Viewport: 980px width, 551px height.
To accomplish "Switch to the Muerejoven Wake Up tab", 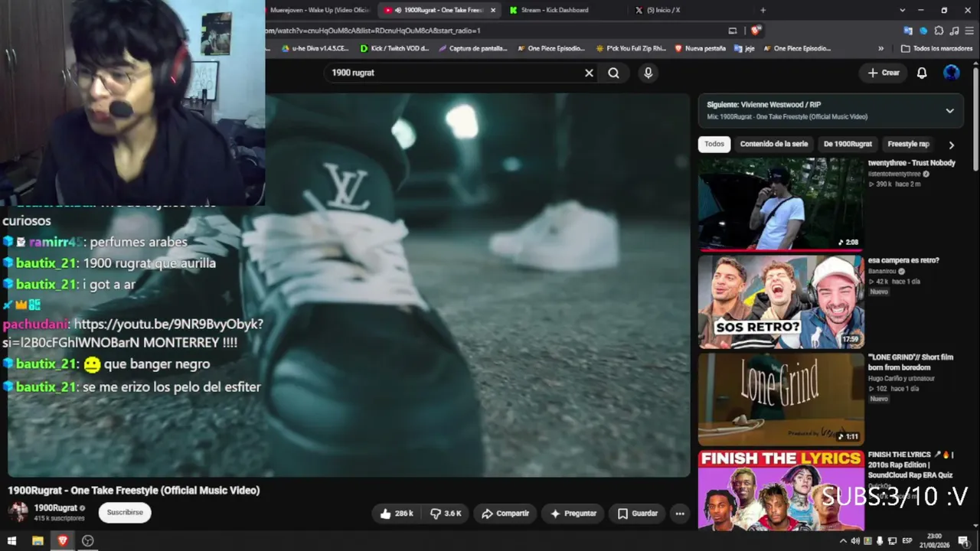I will click(x=320, y=10).
